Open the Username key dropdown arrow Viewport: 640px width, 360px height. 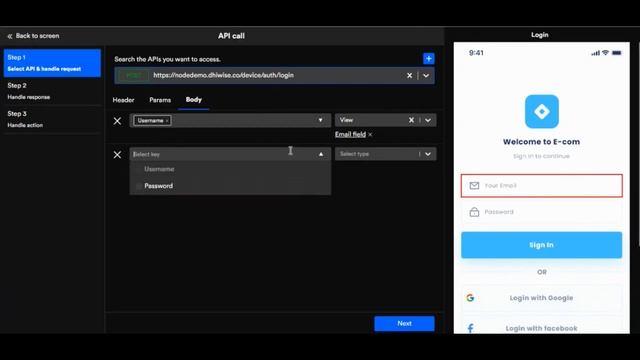pos(320,120)
